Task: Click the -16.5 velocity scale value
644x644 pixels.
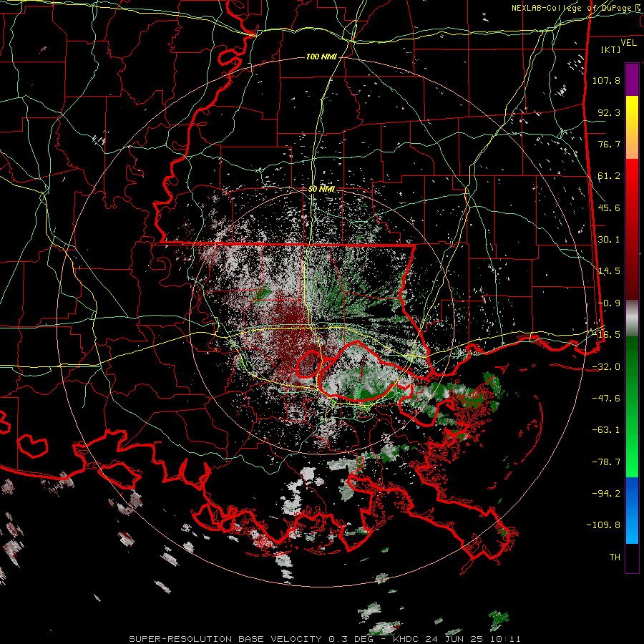Action: click(x=607, y=335)
